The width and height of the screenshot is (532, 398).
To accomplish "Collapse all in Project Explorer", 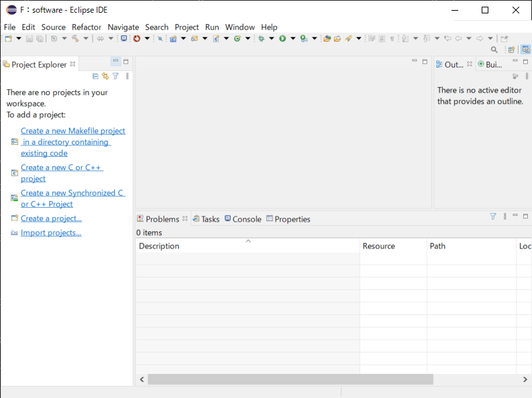I will [x=95, y=76].
